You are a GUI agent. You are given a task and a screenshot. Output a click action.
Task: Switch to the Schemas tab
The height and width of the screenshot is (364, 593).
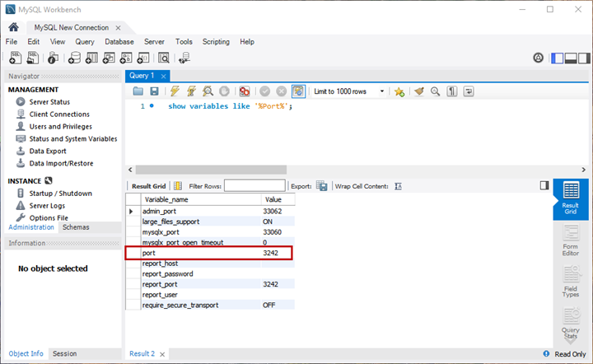[x=76, y=227]
